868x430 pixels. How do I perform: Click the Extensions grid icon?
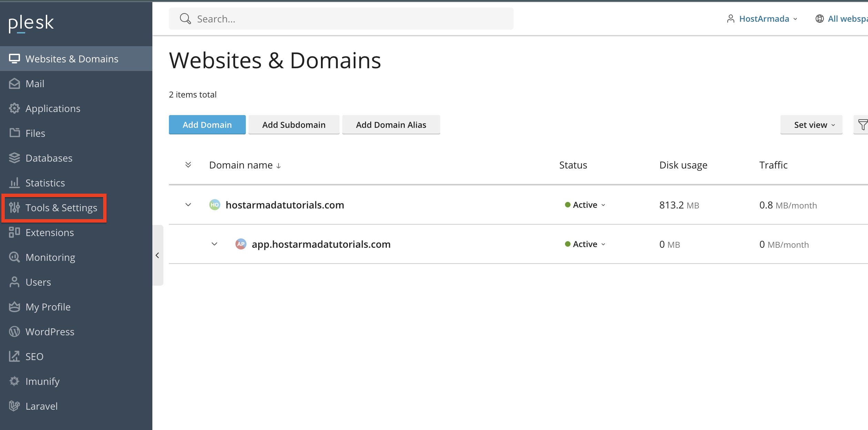pyautogui.click(x=14, y=233)
